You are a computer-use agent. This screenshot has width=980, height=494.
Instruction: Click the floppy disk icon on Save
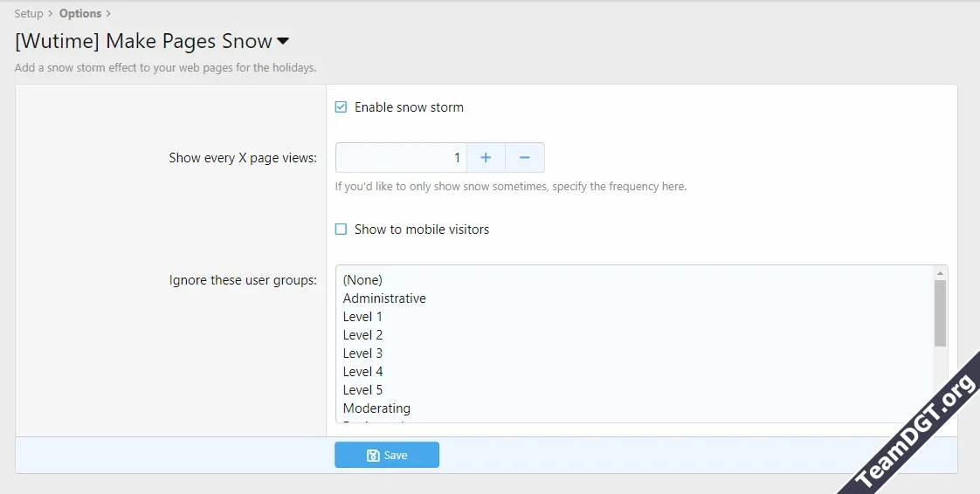(373, 455)
